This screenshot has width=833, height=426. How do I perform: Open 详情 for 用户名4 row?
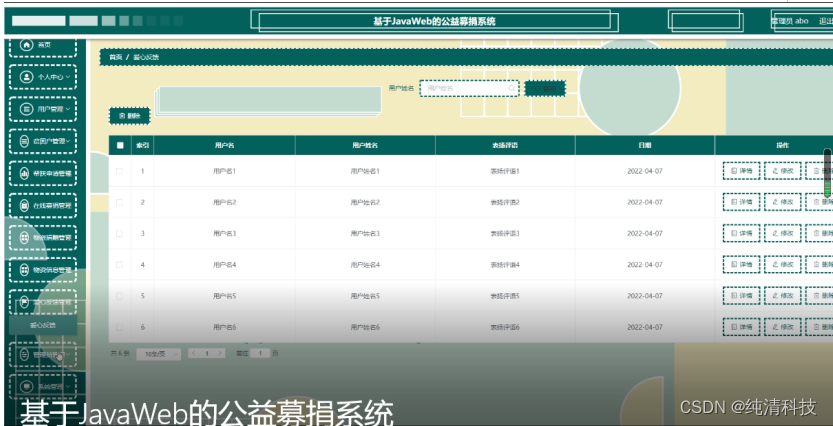pyautogui.click(x=742, y=265)
